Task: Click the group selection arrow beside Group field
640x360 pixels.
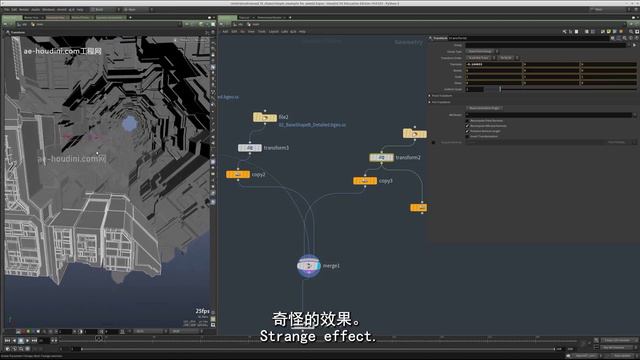Action: (634, 45)
